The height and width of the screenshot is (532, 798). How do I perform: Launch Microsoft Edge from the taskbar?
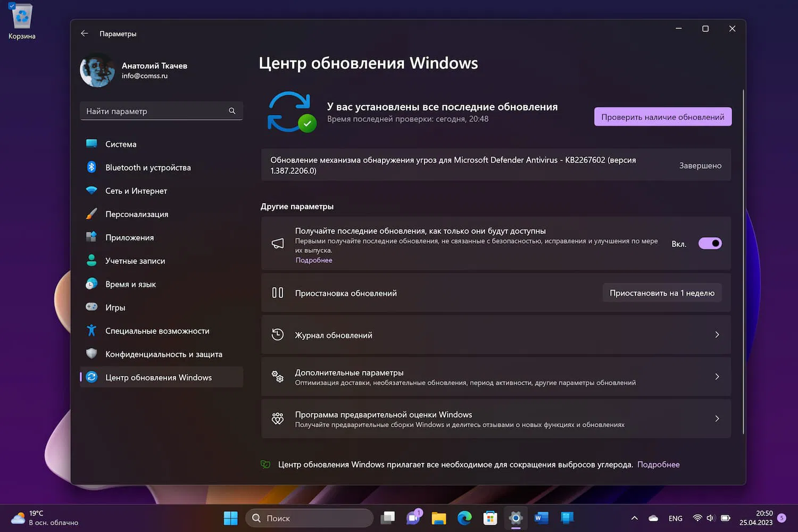(464, 518)
